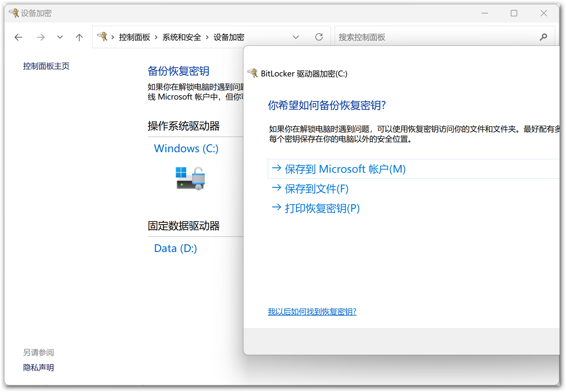This screenshot has width=566, height=392.
Task: Choose 保存到 Microsoft 帐户(M) option
Action: pos(414,169)
